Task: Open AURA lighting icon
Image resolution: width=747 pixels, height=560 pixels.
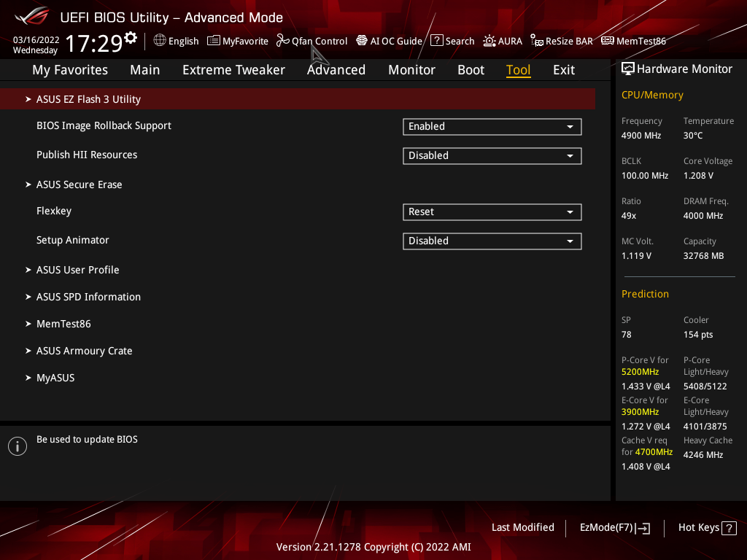Action: pyautogui.click(x=489, y=41)
